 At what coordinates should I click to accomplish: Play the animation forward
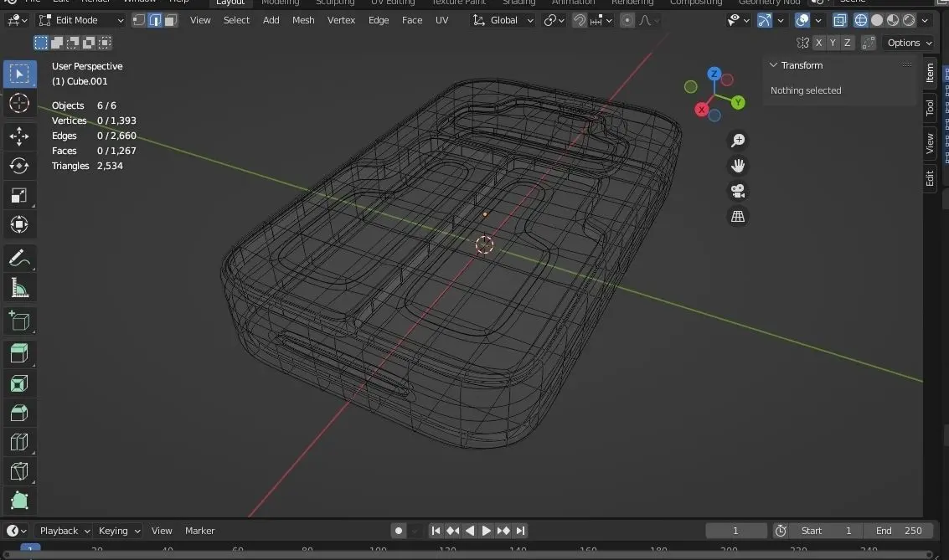click(487, 531)
